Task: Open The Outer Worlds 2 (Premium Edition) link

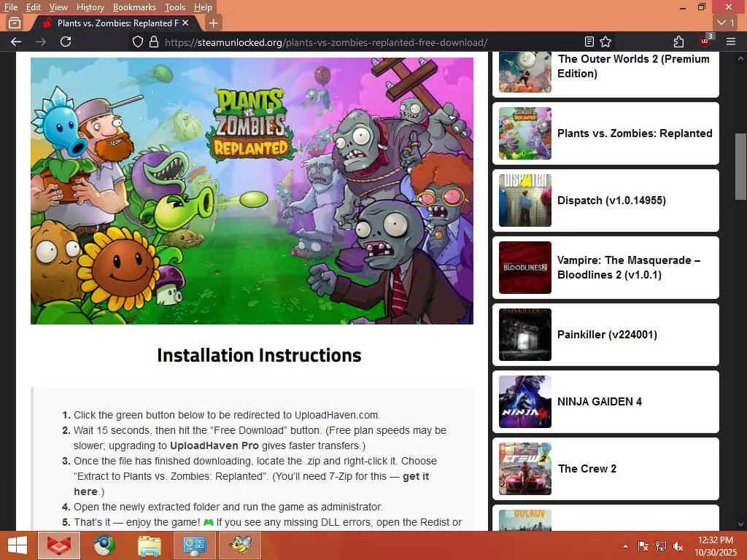Action: coord(634,66)
